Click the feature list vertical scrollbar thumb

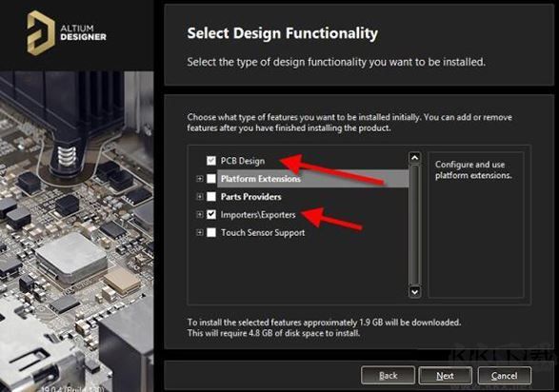coord(414,225)
